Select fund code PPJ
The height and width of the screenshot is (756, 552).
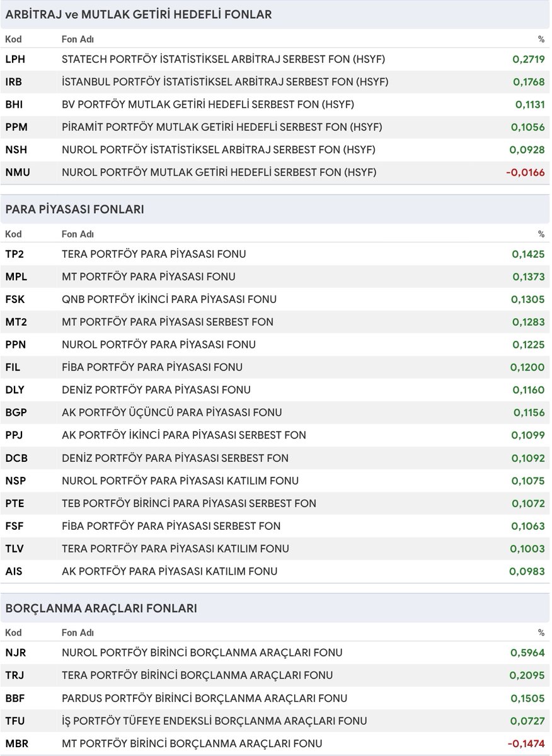[14, 435]
